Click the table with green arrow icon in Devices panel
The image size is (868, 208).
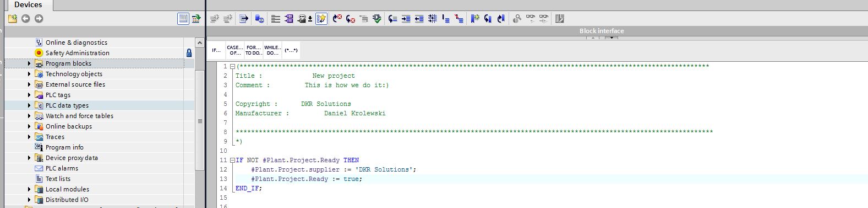pyautogui.click(x=196, y=19)
